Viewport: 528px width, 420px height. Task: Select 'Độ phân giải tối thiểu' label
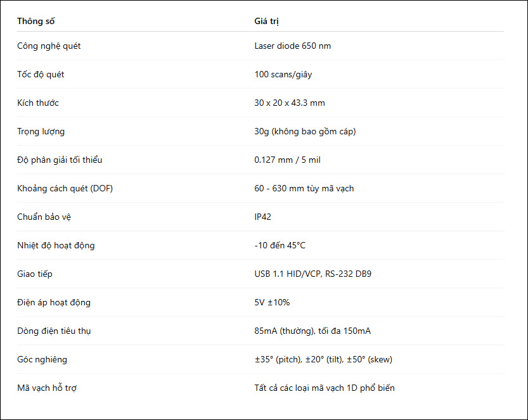(60, 160)
